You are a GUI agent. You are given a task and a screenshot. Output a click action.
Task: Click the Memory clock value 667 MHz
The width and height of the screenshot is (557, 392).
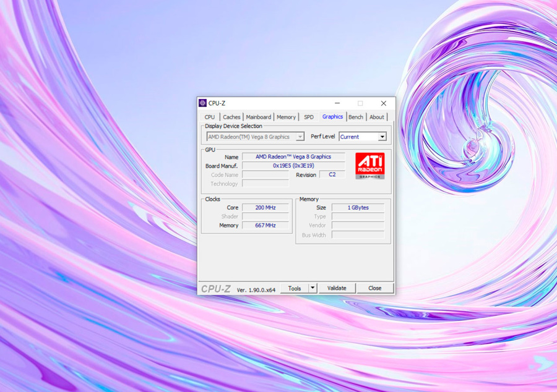[x=266, y=225]
